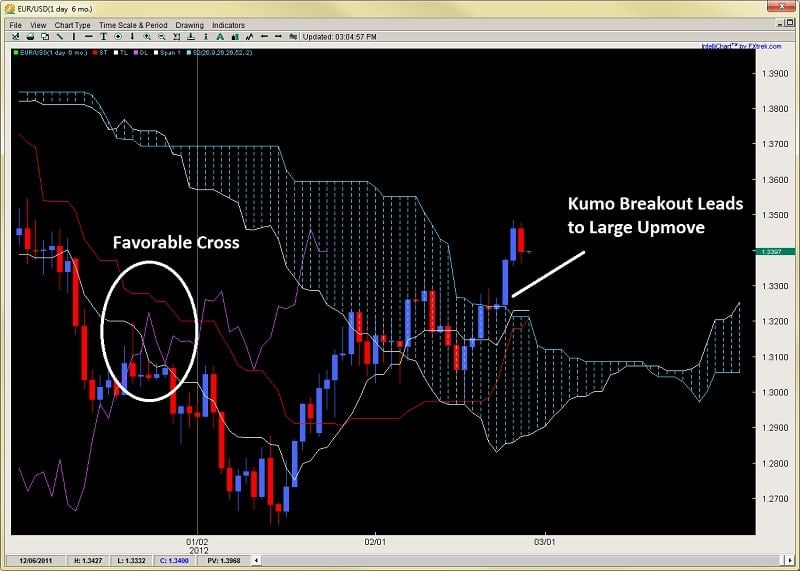Close the EUR/USD window with red X
Viewport: 800px width, 571px height.
tap(781, 8)
